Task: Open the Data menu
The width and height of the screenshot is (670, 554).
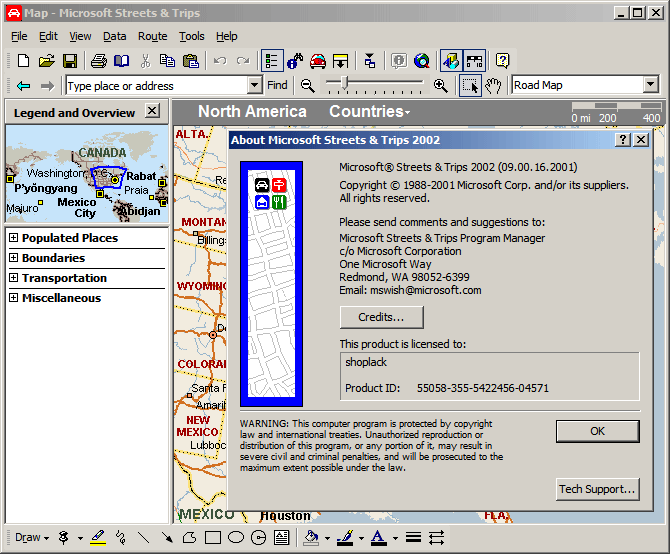Action: (x=115, y=36)
